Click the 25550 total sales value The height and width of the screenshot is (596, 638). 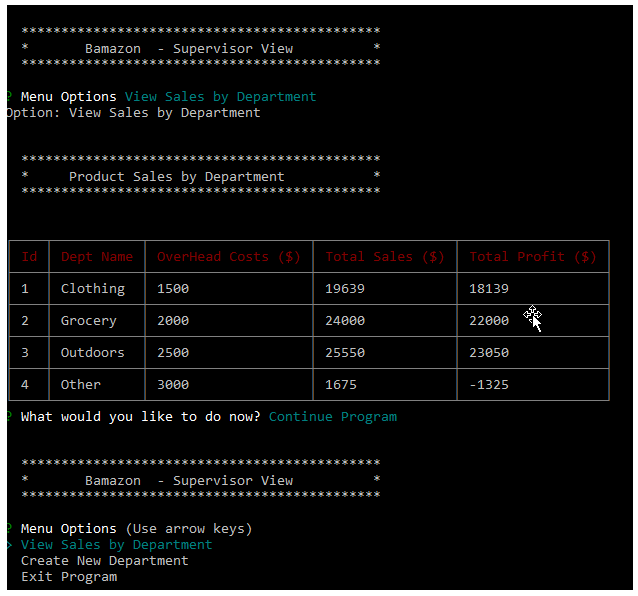tap(345, 353)
